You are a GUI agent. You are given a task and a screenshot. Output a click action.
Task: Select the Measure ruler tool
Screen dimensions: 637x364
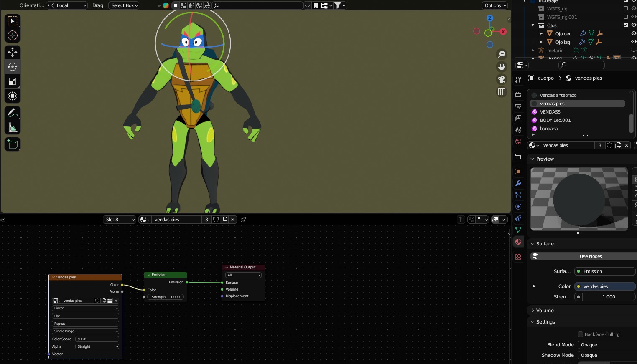coord(13,128)
